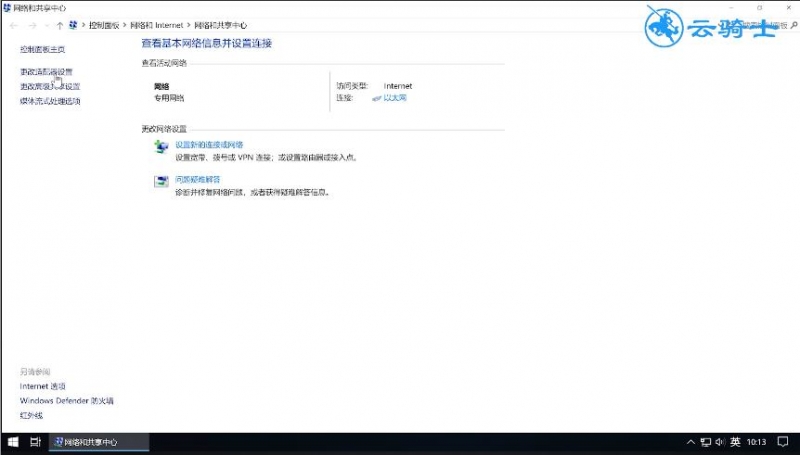Open 控制面板主页 link
This screenshot has width=800, height=455.
click(x=42, y=49)
